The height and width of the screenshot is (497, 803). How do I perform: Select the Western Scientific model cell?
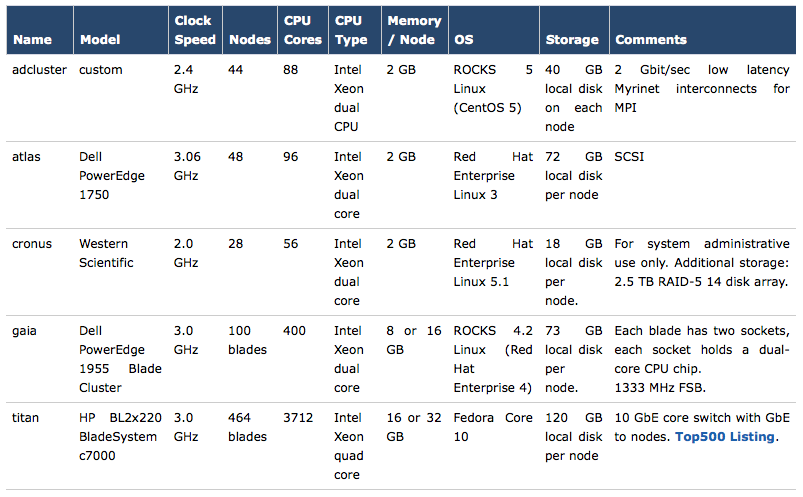coord(106,253)
